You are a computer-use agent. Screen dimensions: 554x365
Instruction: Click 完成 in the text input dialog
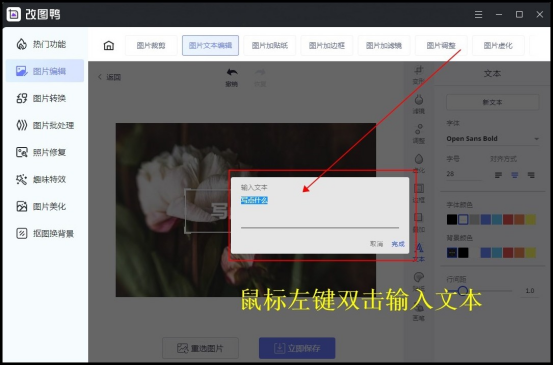click(398, 244)
